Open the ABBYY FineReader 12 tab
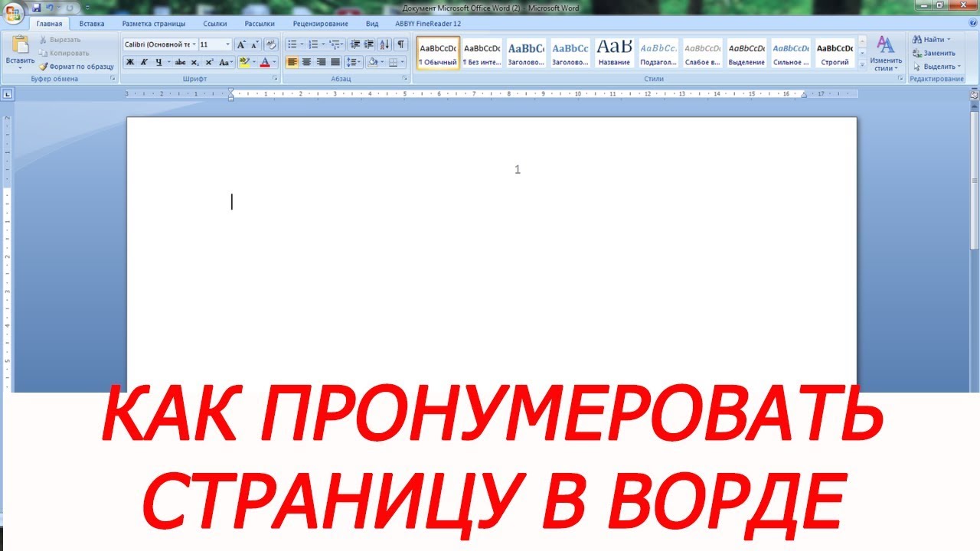The width and height of the screenshot is (980, 551). tap(428, 24)
